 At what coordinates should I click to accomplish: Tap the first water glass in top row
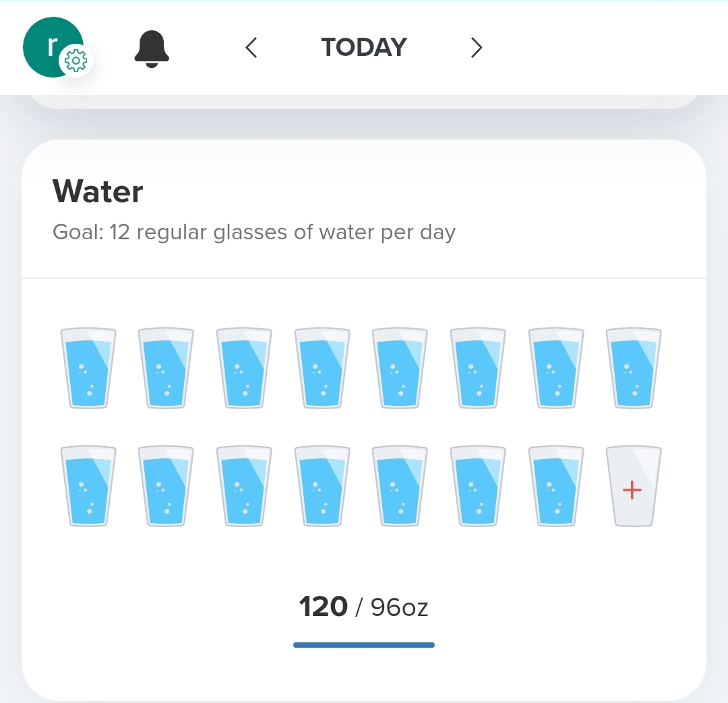(88, 368)
